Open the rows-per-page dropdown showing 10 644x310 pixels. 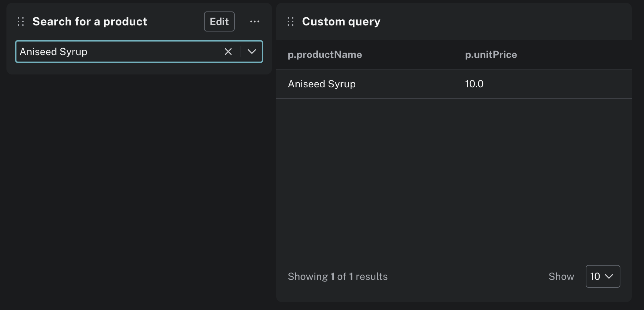click(x=602, y=276)
